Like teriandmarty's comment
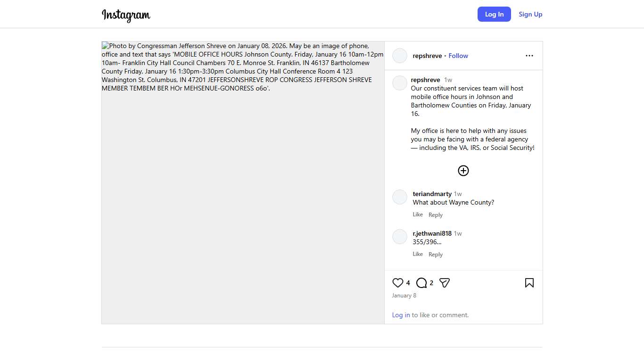Screen dimensions: 644x362 coord(418,214)
